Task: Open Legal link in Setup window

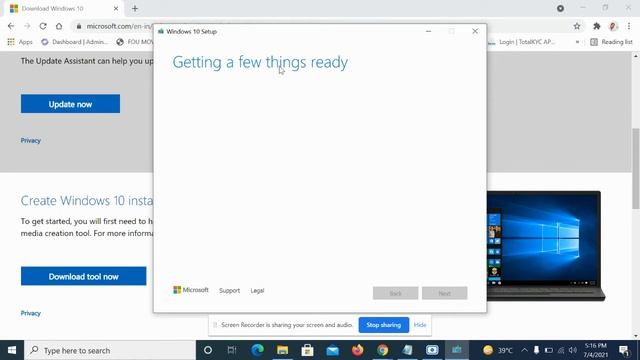Action: click(257, 290)
